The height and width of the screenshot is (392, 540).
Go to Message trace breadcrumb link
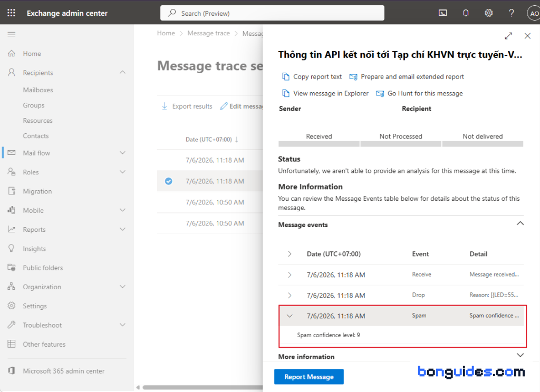click(209, 33)
